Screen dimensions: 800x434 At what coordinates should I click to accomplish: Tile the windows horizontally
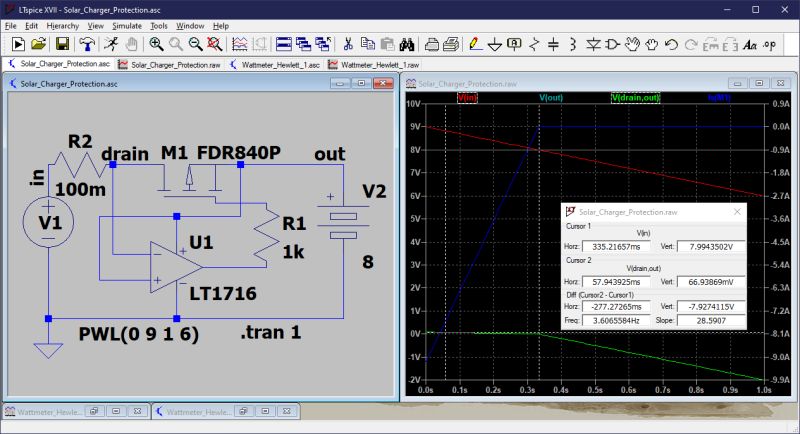pos(284,44)
